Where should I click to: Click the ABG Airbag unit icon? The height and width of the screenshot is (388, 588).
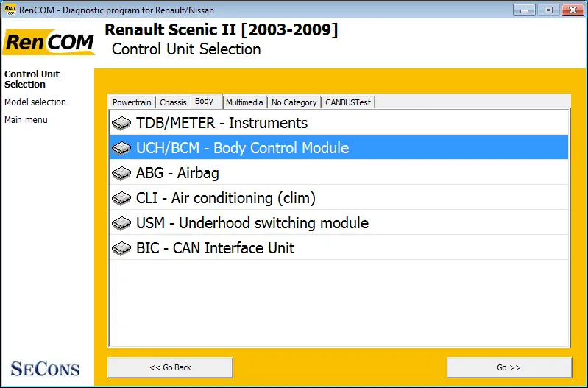(121, 173)
